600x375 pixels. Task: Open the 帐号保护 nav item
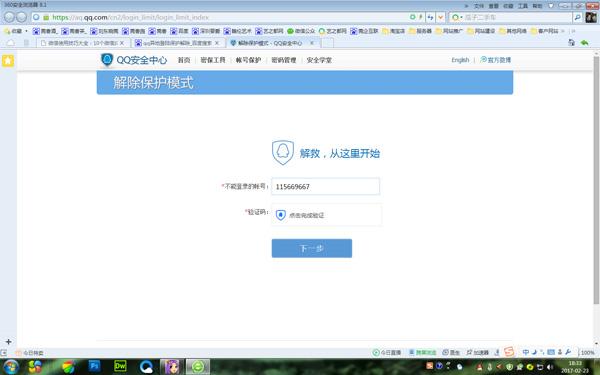pyautogui.click(x=248, y=60)
